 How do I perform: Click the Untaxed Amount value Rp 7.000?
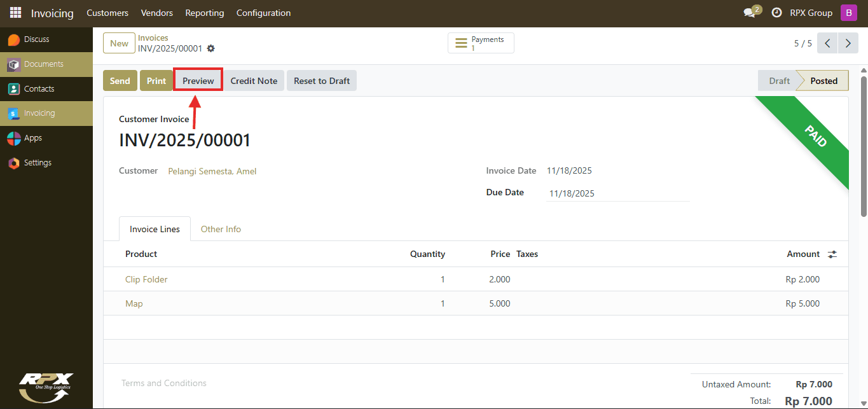tap(814, 384)
